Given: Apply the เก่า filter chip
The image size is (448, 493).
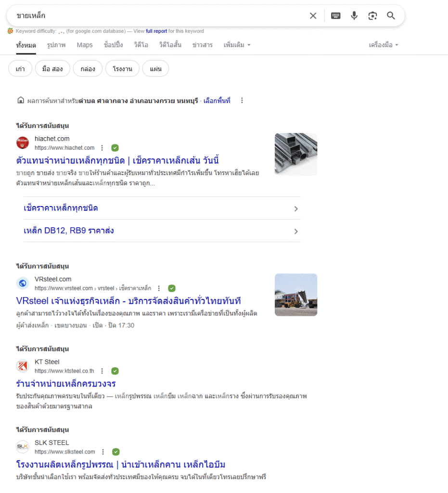Looking at the screenshot, I should [x=20, y=68].
